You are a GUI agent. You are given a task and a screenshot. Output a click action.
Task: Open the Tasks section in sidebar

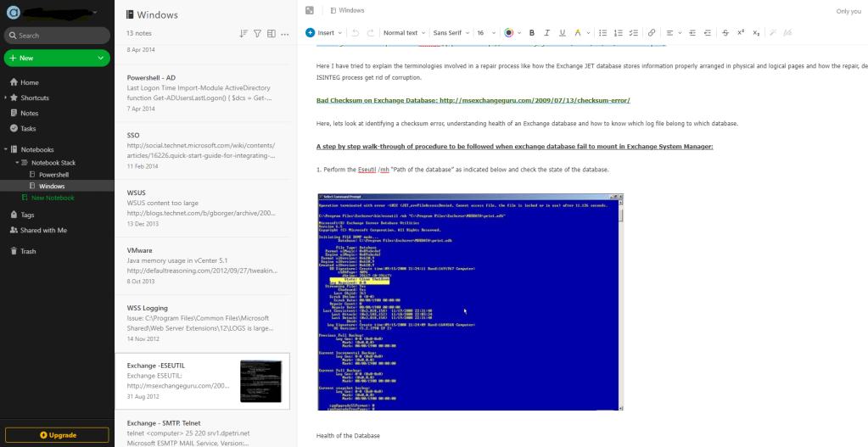coord(28,128)
